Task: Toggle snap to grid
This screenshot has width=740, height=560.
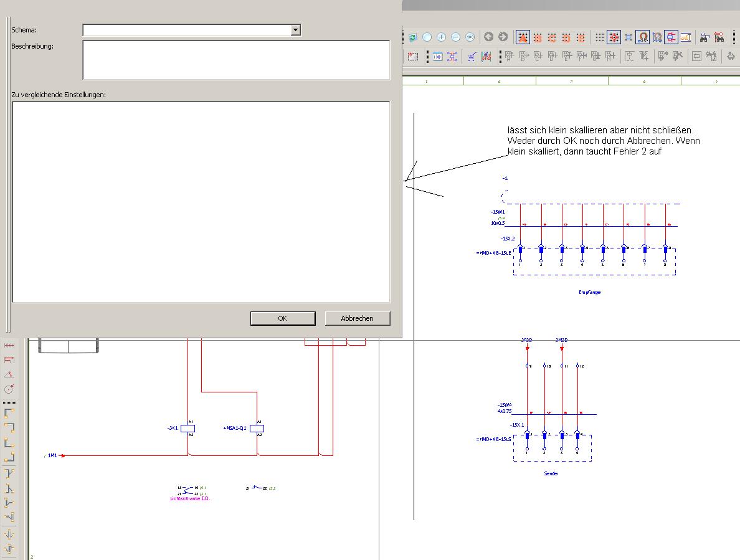Action: tap(614, 37)
